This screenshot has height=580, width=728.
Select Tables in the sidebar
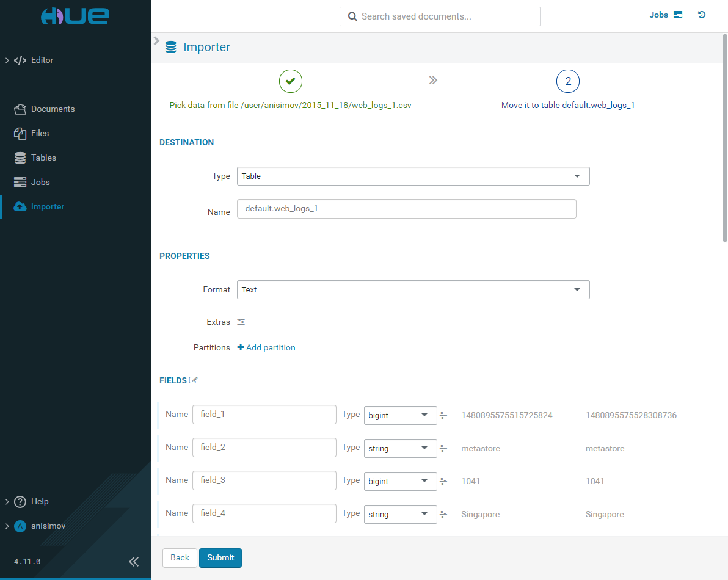click(x=43, y=158)
